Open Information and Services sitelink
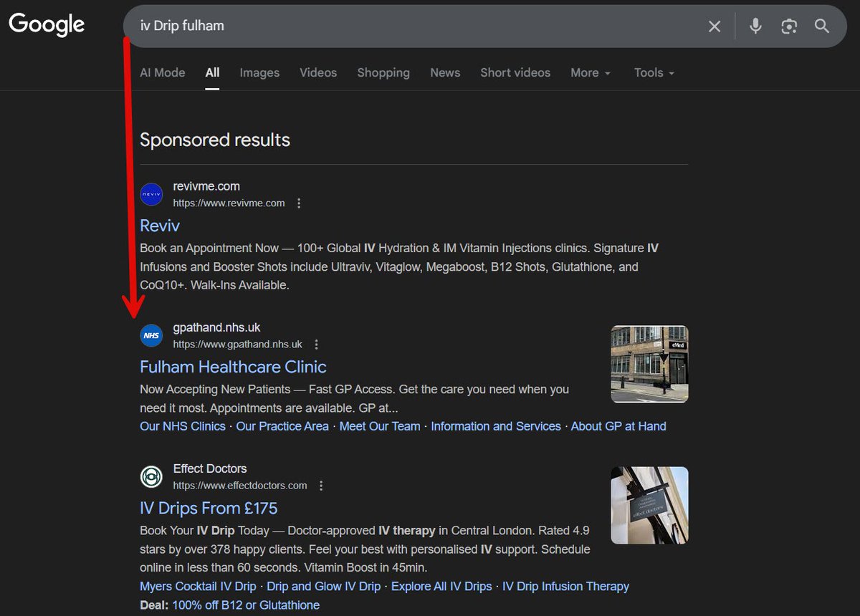The width and height of the screenshot is (860, 616). 496,426
